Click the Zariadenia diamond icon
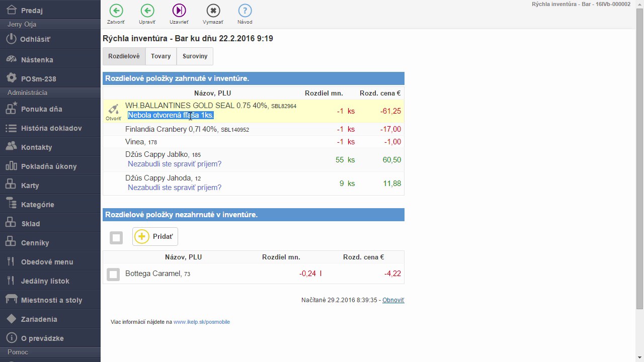644x362 pixels. coord(11,319)
